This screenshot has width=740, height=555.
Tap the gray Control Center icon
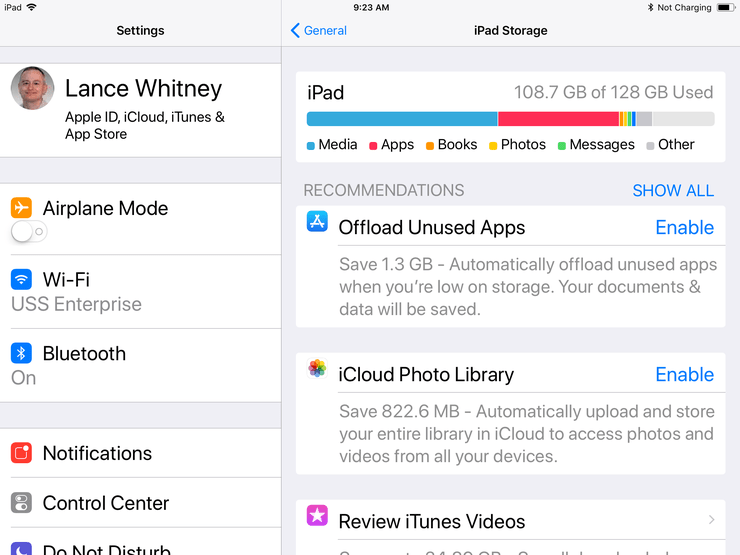(x=21, y=503)
